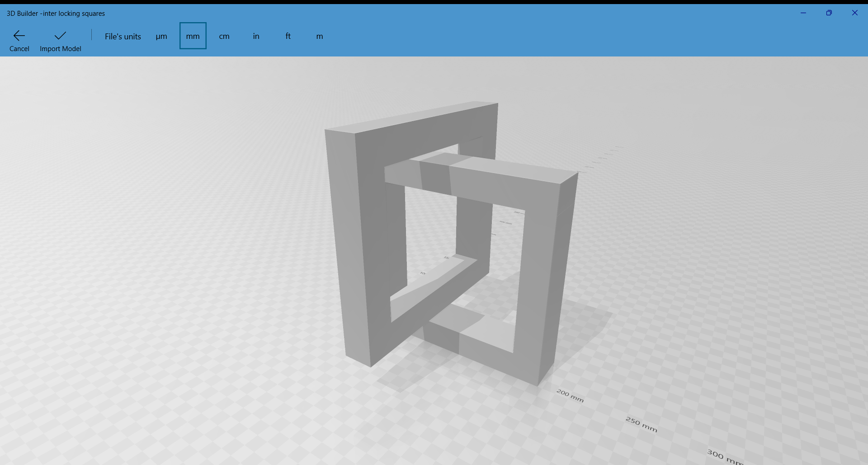
Task: Select mm units
Action: 193,36
